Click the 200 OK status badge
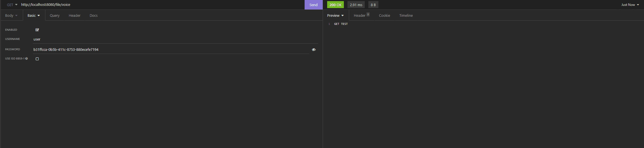The width and height of the screenshot is (644, 148). click(335, 5)
